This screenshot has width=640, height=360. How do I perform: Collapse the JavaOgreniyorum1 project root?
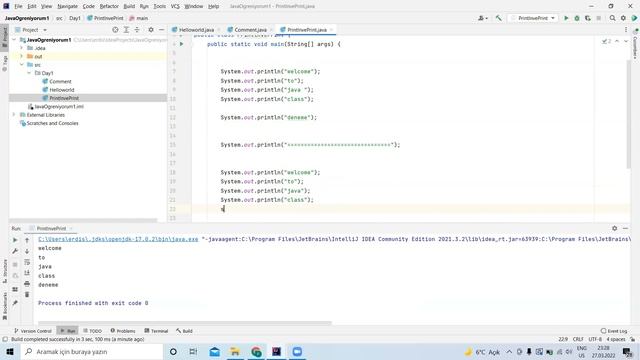click(14, 40)
